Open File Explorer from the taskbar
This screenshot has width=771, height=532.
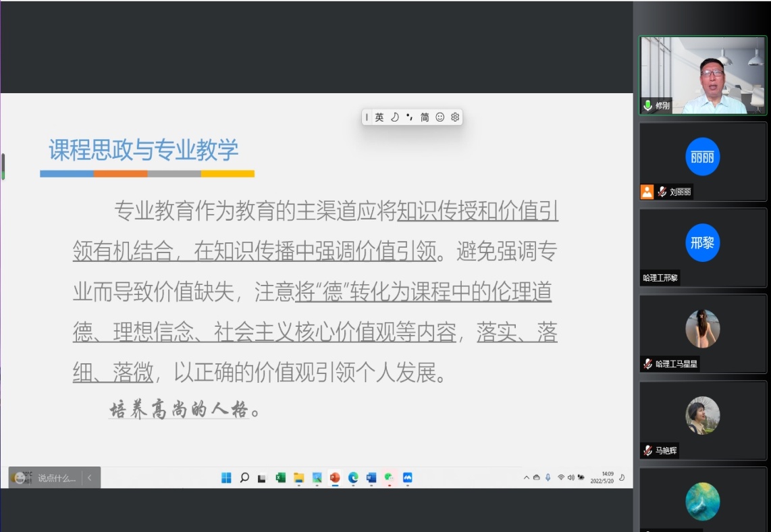(x=298, y=478)
